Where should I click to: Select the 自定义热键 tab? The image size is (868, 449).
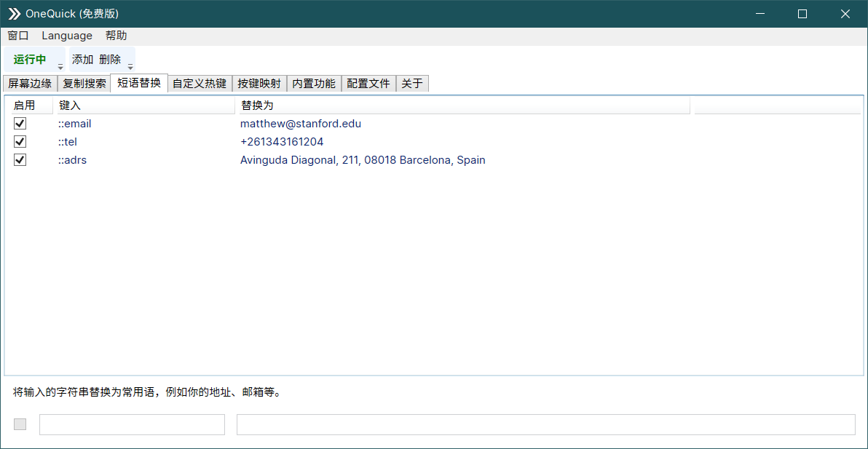pos(200,83)
